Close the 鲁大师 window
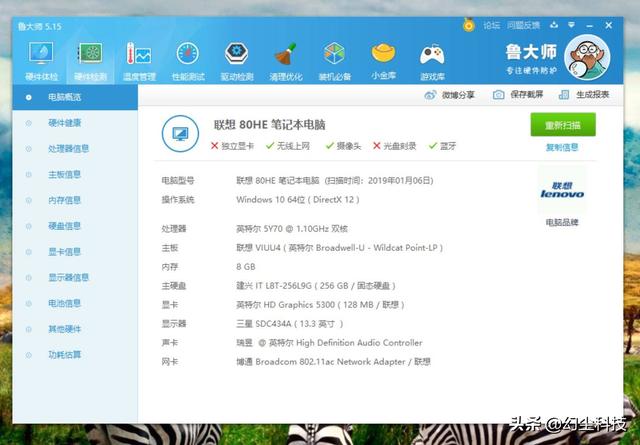Viewport: 640px width, 445px height. [x=609, y=25]
